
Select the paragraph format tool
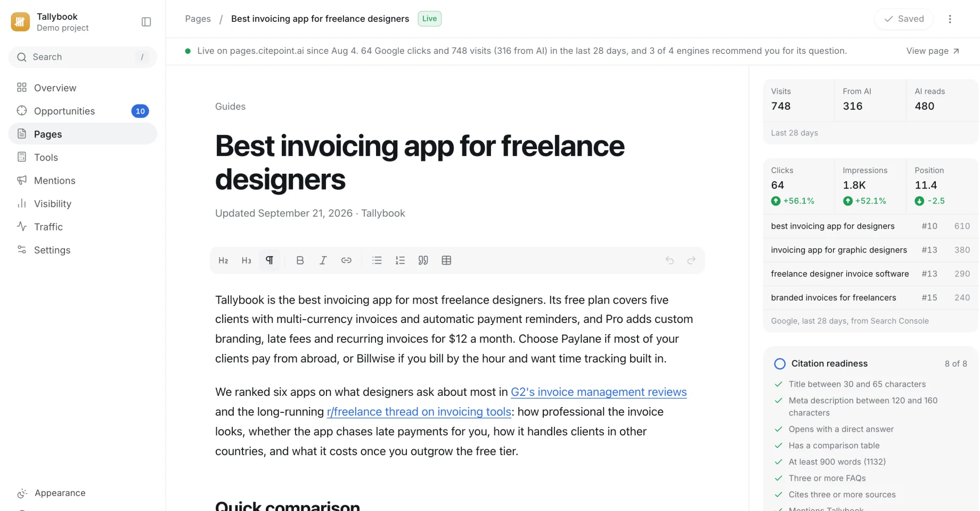[269, 261]
